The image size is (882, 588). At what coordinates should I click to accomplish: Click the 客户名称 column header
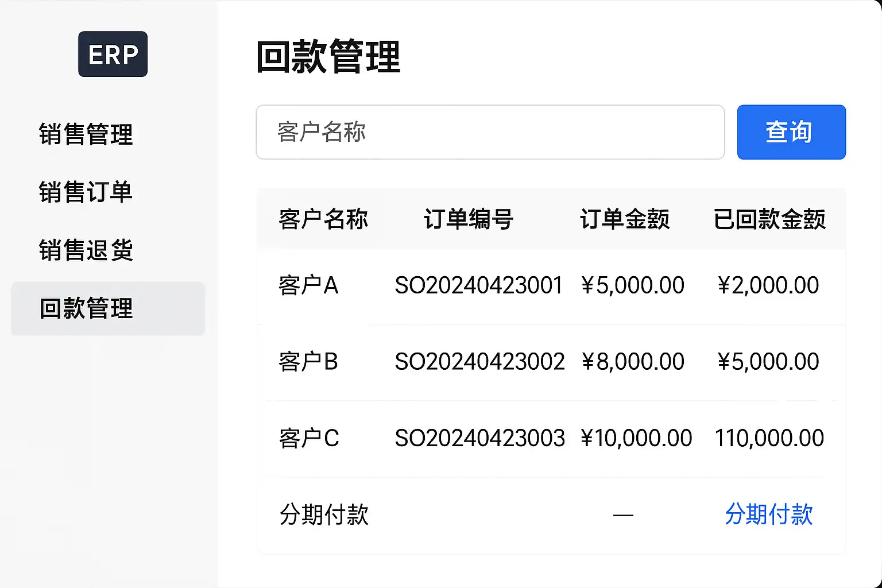(x=323, y=219)
